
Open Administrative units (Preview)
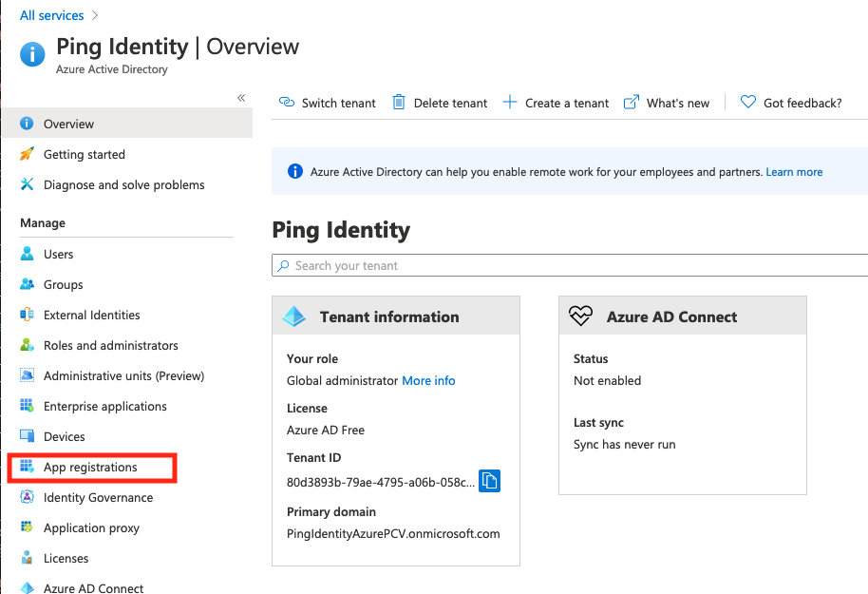[x=121, y=375]
